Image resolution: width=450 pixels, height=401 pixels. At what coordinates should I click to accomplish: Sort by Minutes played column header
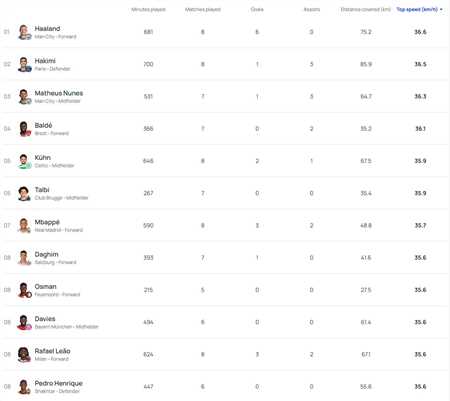pyautogui.click(x=148, y=9)
